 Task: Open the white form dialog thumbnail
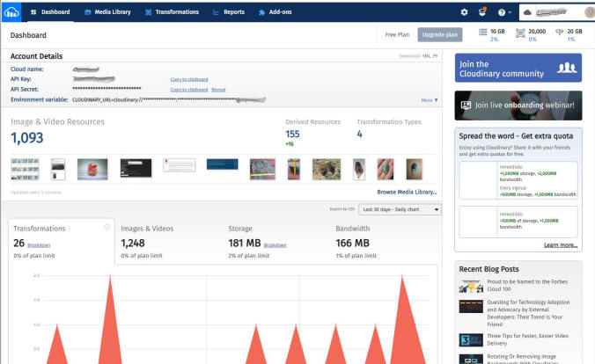coord(179,165)
